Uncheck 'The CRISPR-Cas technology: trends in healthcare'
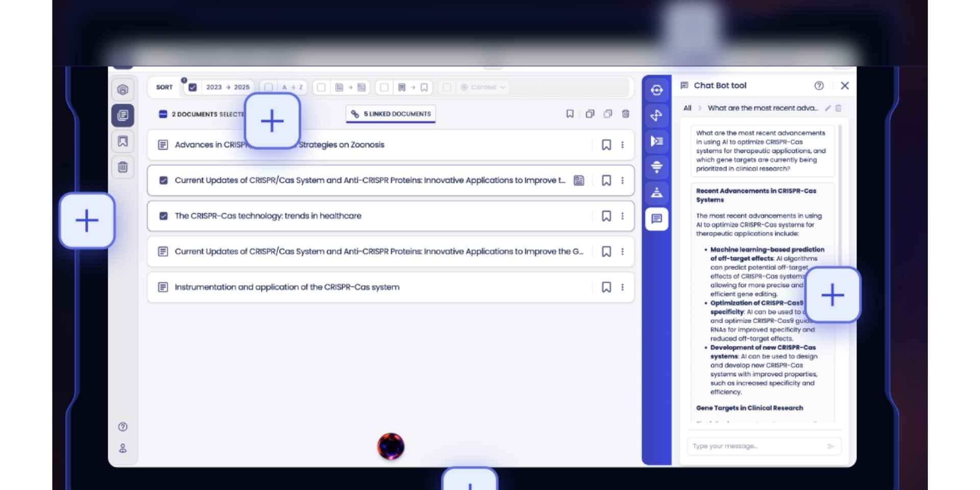980x490 pixels. tap(163, 216)
